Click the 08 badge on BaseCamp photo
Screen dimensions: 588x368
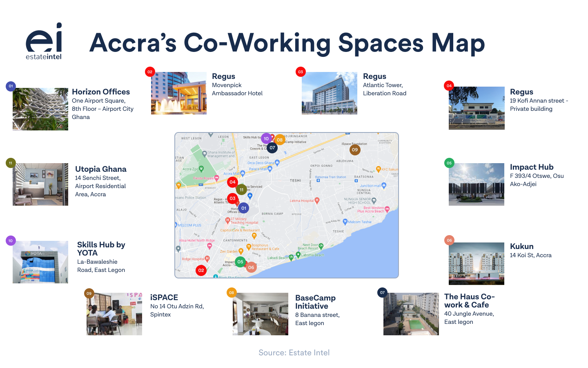(x=232, y=292)
